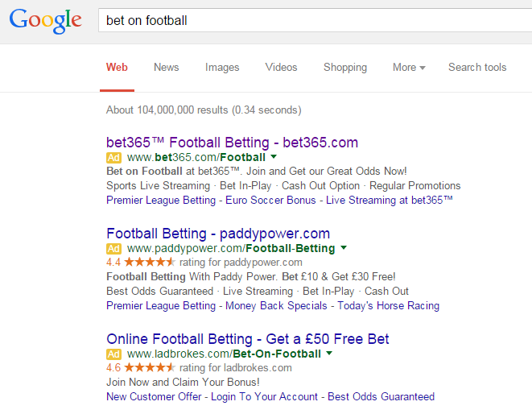
Task: Open 'Football Betting - paddypower.com' result
Action: [x=218, y=234]
